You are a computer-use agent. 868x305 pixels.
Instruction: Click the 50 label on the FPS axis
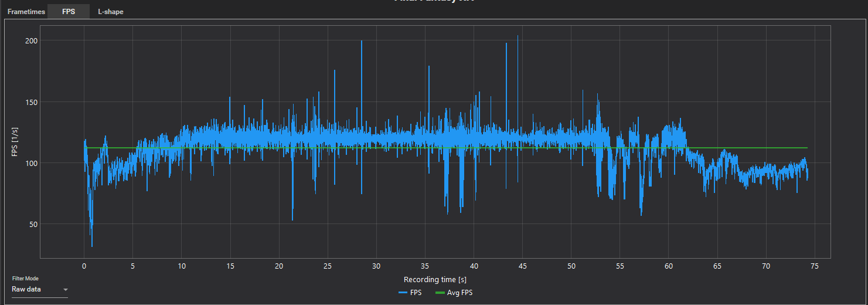click(34, 224)
